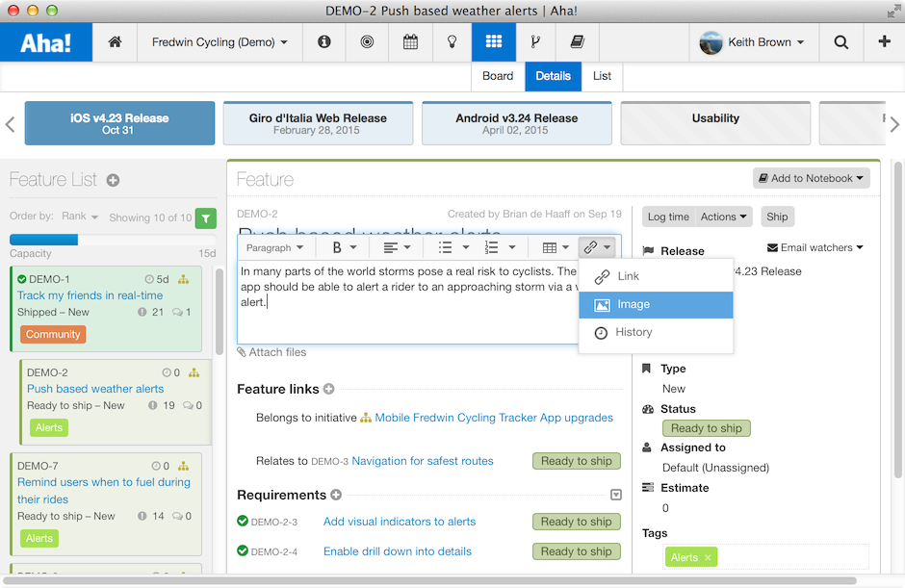Open Fredwin Cycling (Demo) product dropdown
Image resolution: width=905 pixels, height=588 pixels.
220,42
